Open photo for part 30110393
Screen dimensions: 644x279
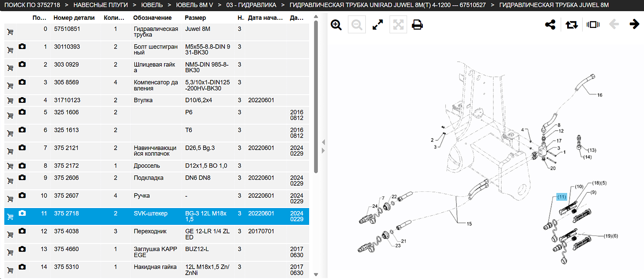click(22, 46)
